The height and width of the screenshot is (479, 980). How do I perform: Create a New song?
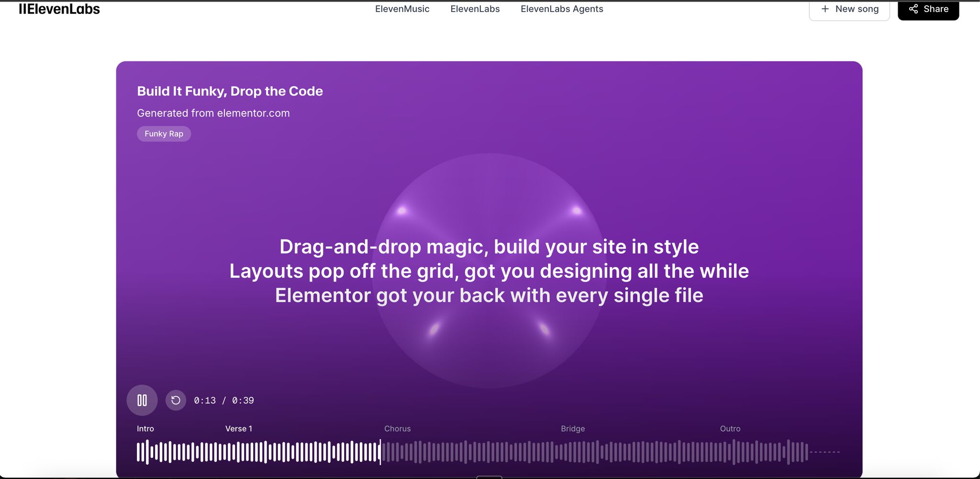pos(849,10)
